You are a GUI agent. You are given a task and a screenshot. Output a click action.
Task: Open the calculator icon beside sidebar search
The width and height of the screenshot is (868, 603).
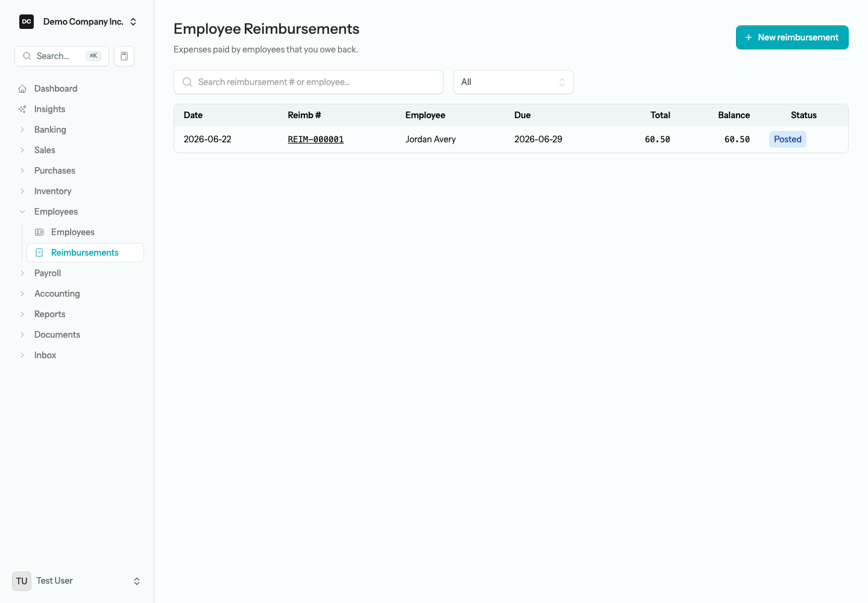tap(124, 56)
